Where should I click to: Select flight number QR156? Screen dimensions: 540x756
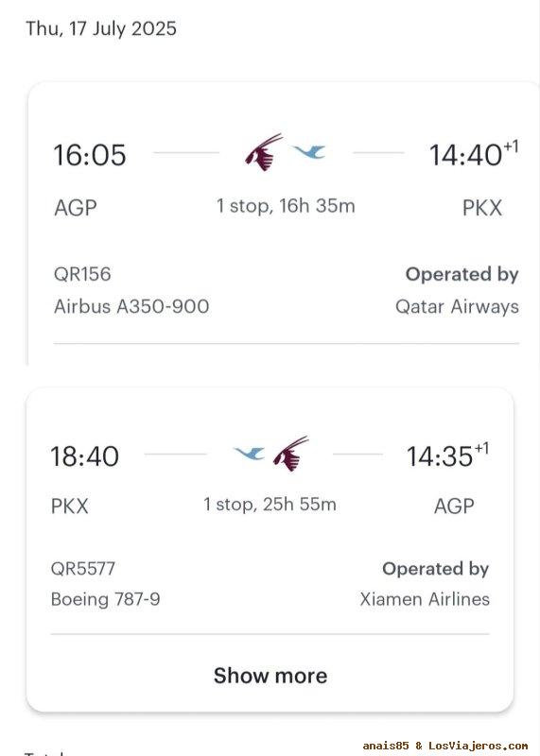82,274
